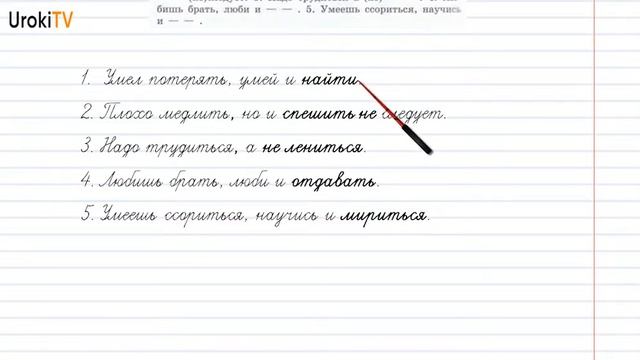
Task: Click the handwritten word "брать" in line 4
Action: click(x=194, y=180)
